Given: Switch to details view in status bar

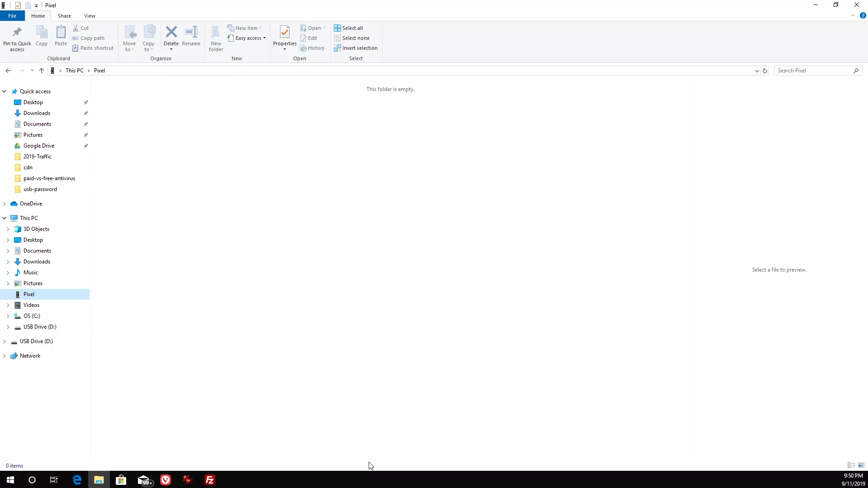Looking at the screenshot, I should 851,465.
